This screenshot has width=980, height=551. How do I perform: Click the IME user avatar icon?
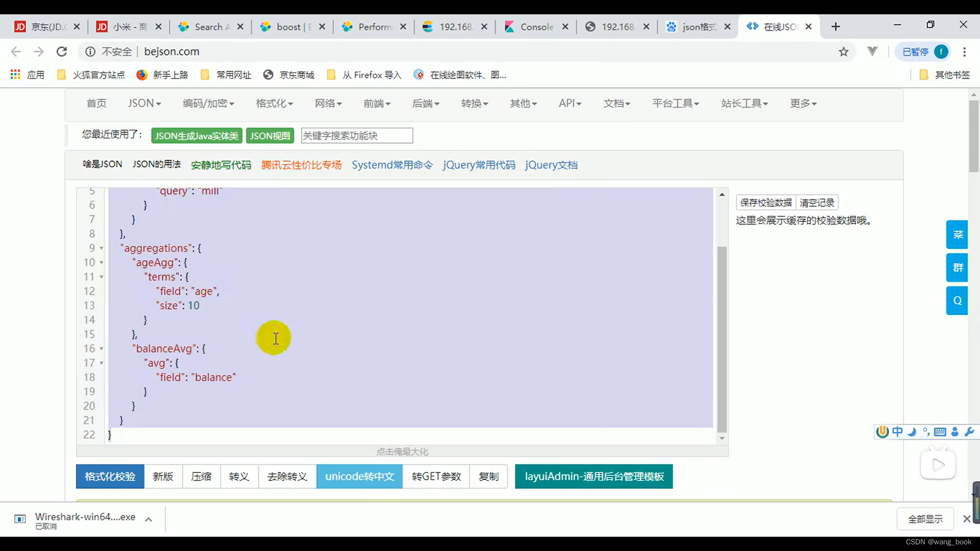pyautogui.click(x=955, y=432)
